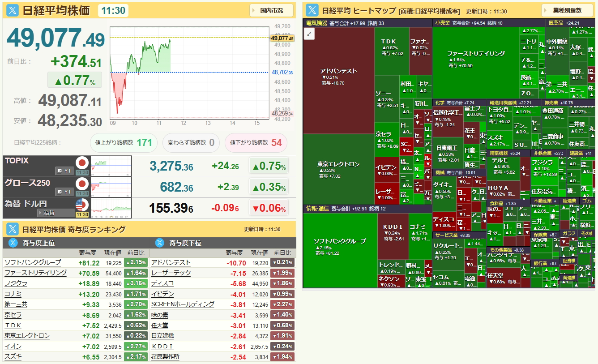Viewport: 598px width, 364px height.
Task: Open the 国内市況 button
Action: [x=271, y=10]
